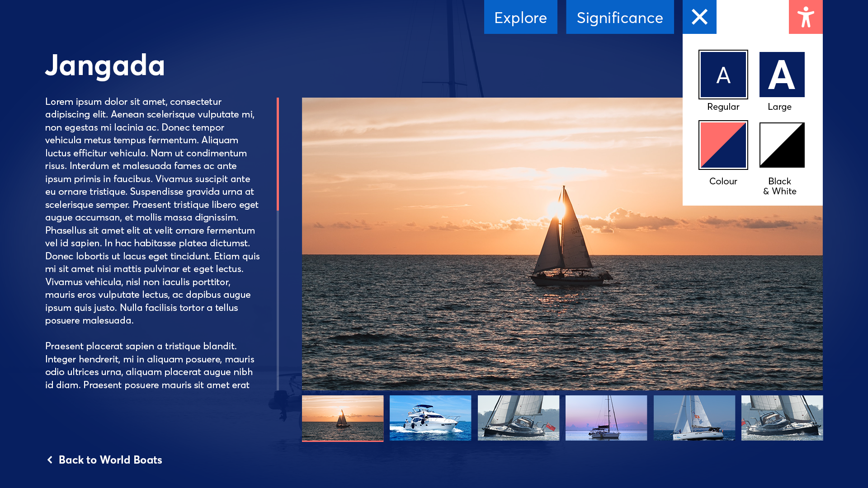Click the Jangada title heading
This screenshot has height=488, width=868.
[105, 65]
